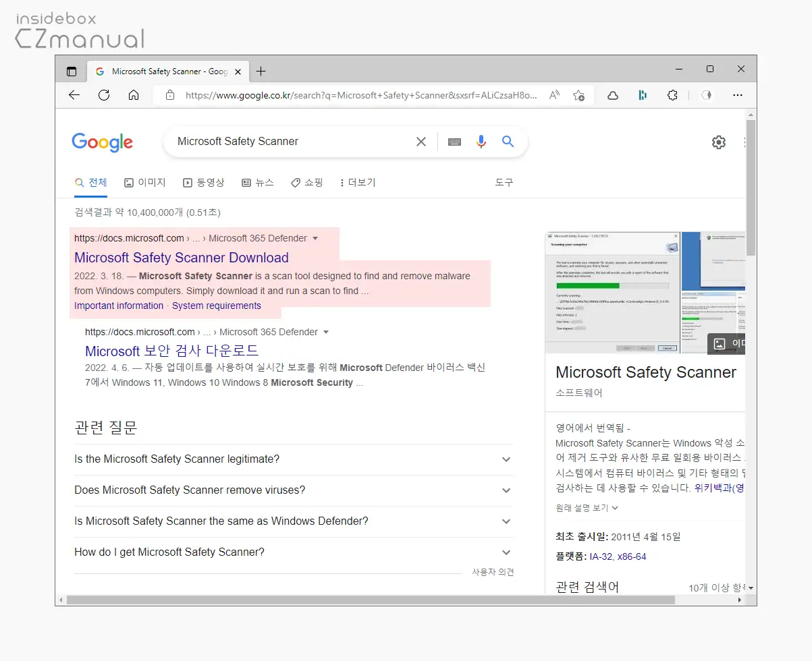Open the 위키백과 source link
The height and width of the screenshot is (661, 812).
point(720,488)
